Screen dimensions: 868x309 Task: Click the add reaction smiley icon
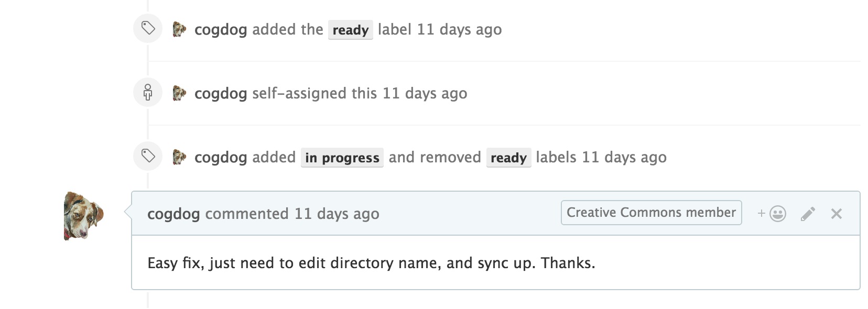tap(772, 214)
